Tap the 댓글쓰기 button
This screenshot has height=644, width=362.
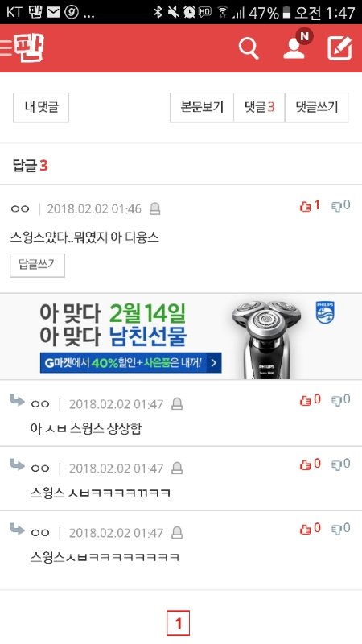316,108
